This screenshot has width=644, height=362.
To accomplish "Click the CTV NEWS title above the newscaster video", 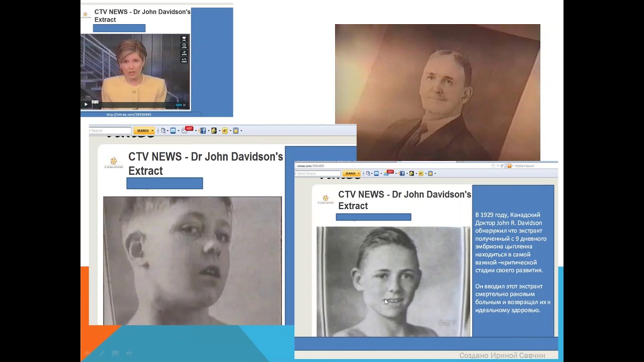I will (x=142, y=16).
